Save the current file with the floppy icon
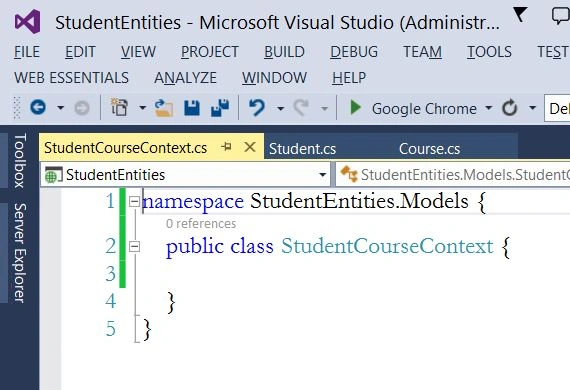The height and width of the screenshot is (390, 570). (192, 108)
